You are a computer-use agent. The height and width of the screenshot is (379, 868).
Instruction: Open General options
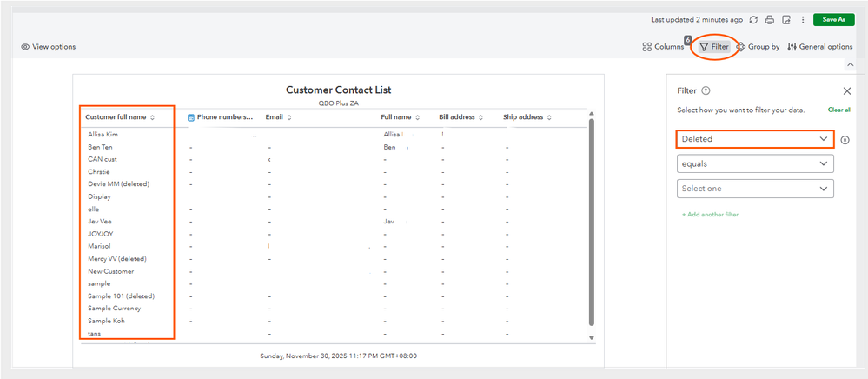[x=819, y=47]
